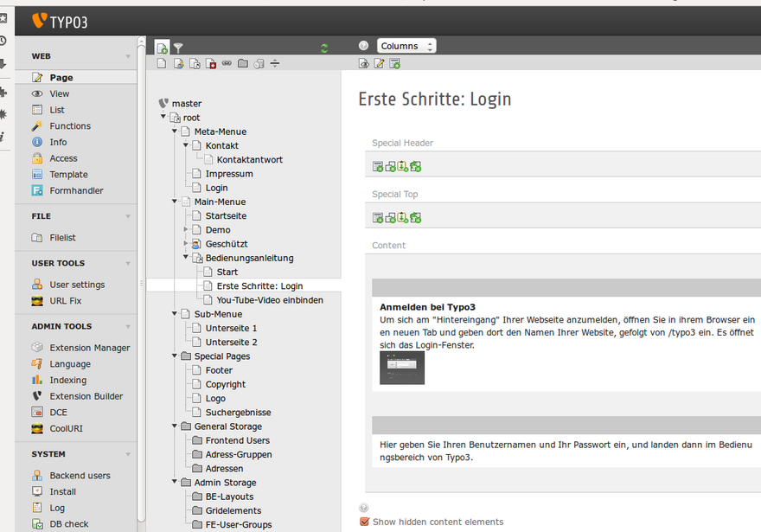
Task: Open the Template module
Action: [68, 174]
